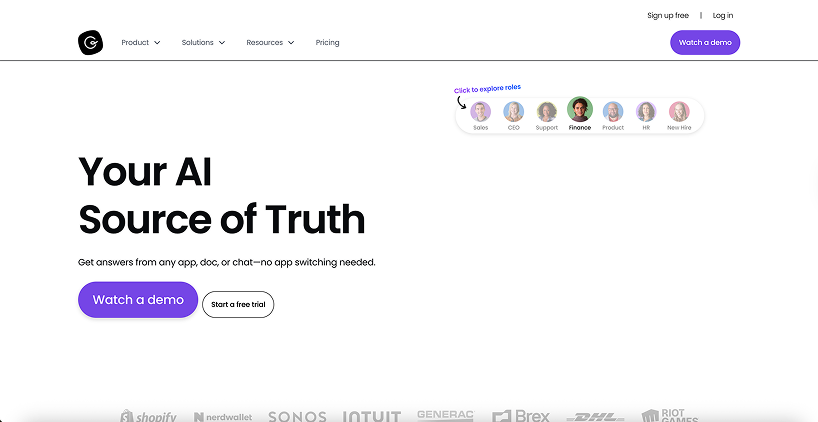Click the 'Get answers from any app' subtitle
Viewport: 818px width, 422px height.
[x=226, y=262]
